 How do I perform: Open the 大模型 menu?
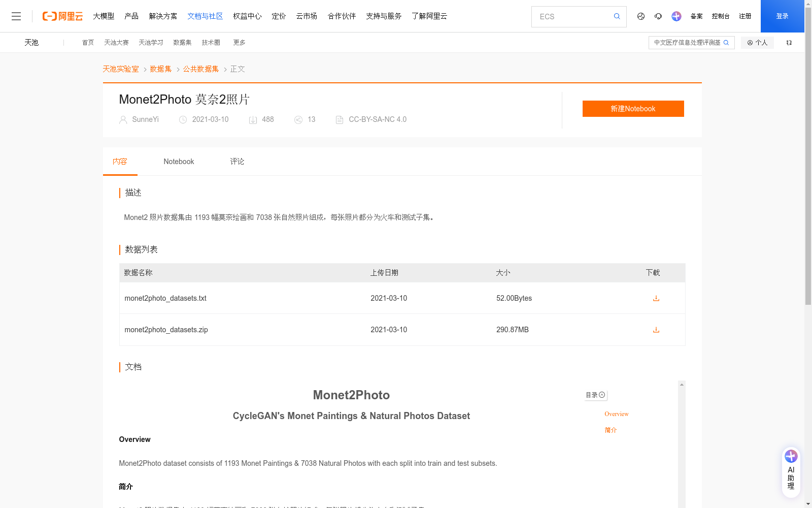coord(104,16)
